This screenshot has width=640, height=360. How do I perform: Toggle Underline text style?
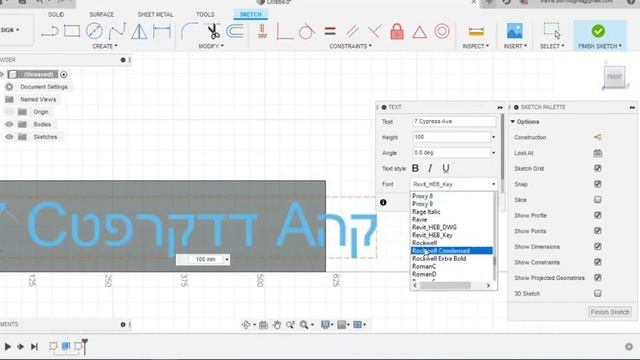point(446,168)
